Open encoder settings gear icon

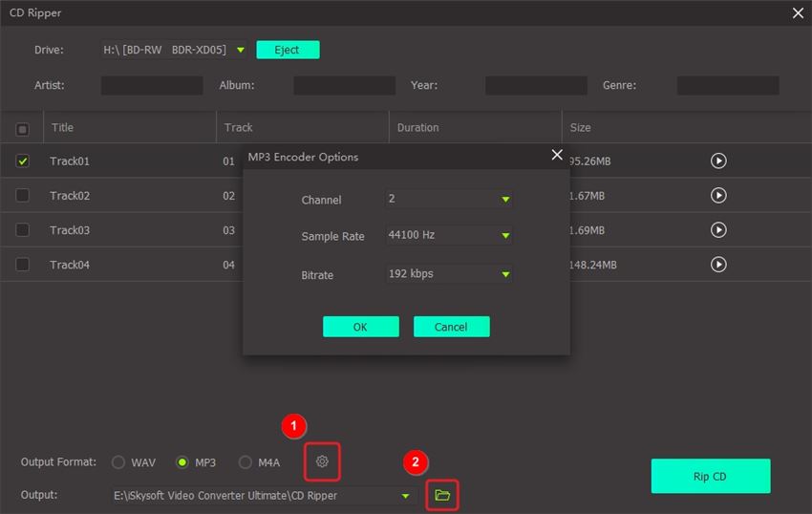(x=322, y=462)
